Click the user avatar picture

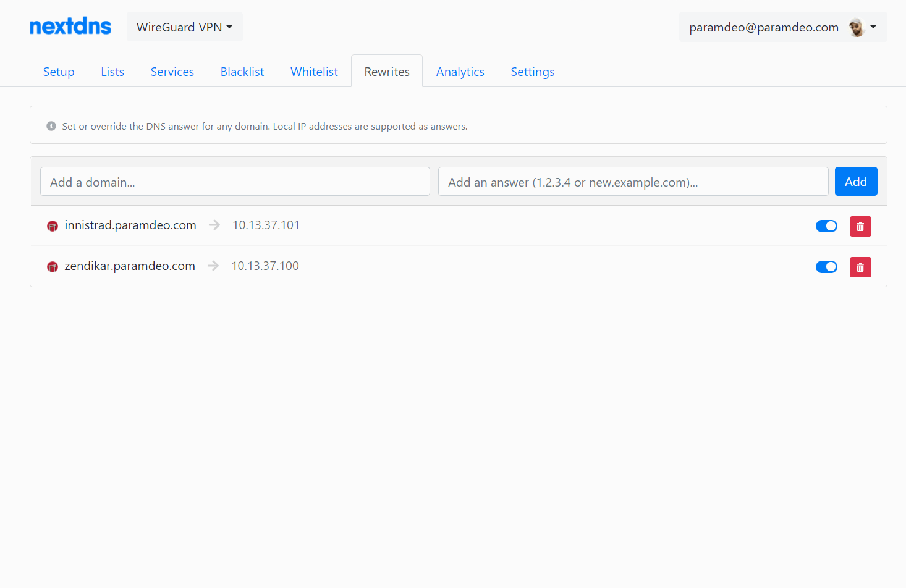point(856,27)
